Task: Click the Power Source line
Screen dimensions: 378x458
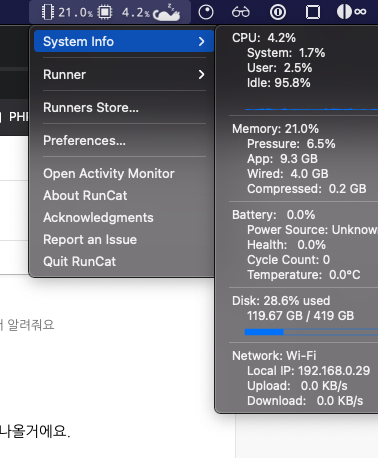Action: point(312,230)
